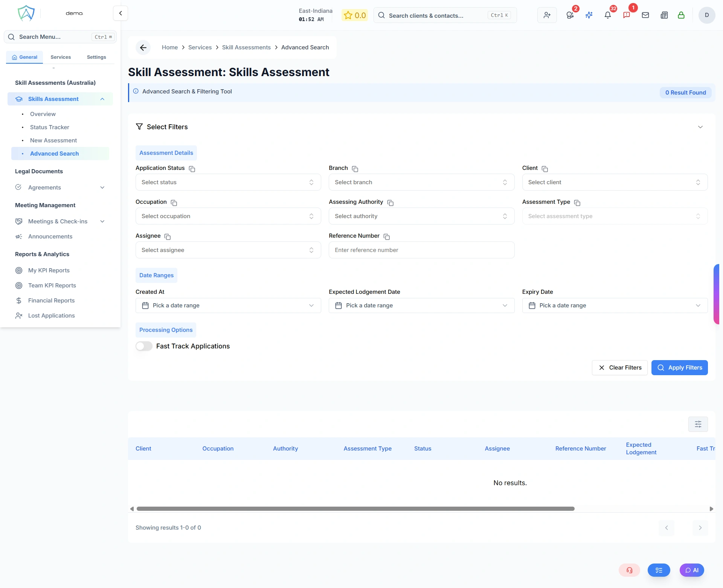The height and width of the screenshot is (588, 723).
Task: Click the Expiry Date range picker
Action: click(614, 305)
